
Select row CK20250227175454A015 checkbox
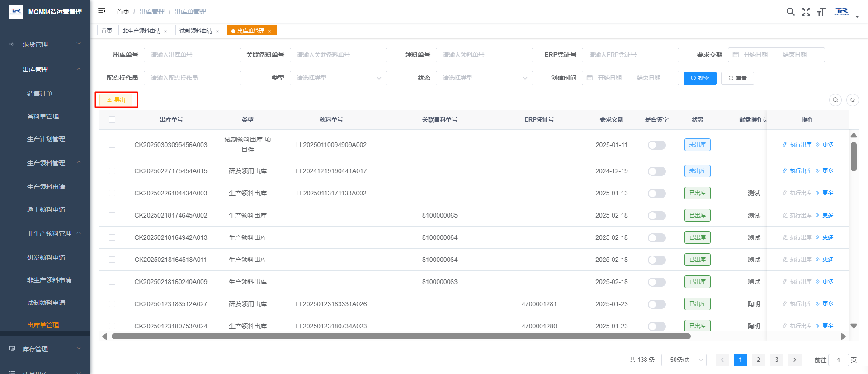pyautogui.click(x=112, y=171)
